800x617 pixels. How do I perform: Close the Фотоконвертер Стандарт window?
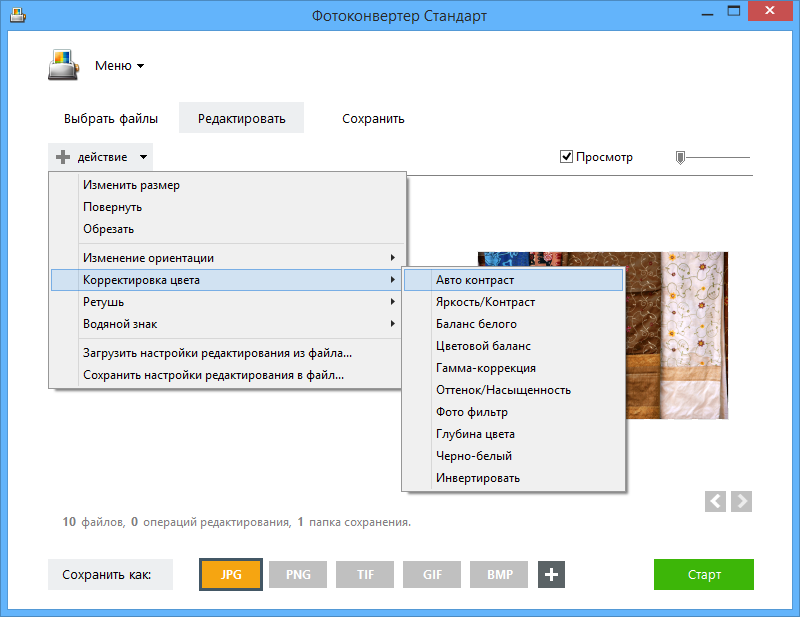pos(769,11)
